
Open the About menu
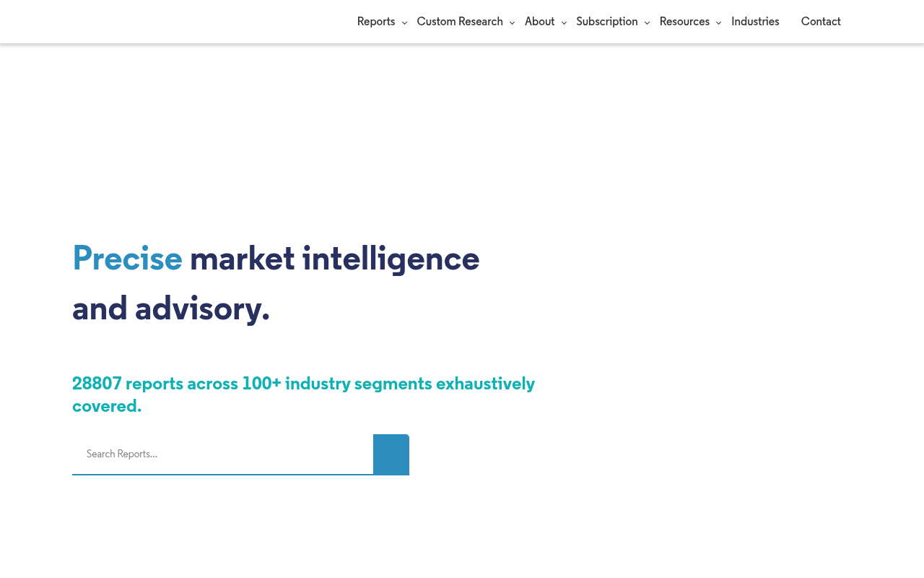pyautogui.click(x=540, y=22)
